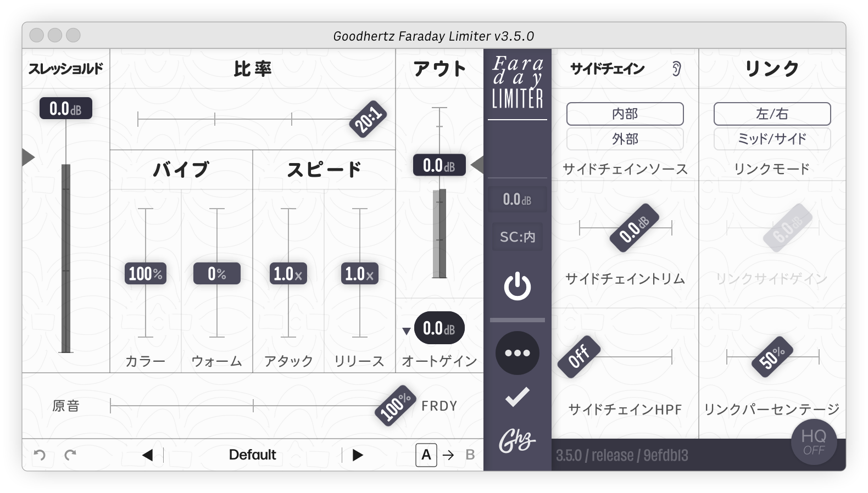Click the リリース 1.0x slider handle

[360, 273]
